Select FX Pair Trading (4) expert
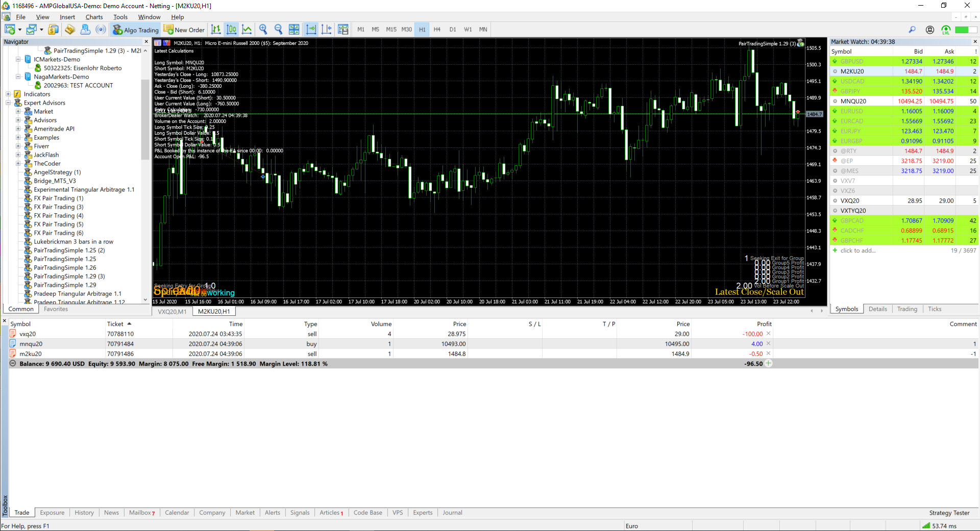 tap(58, 215)
